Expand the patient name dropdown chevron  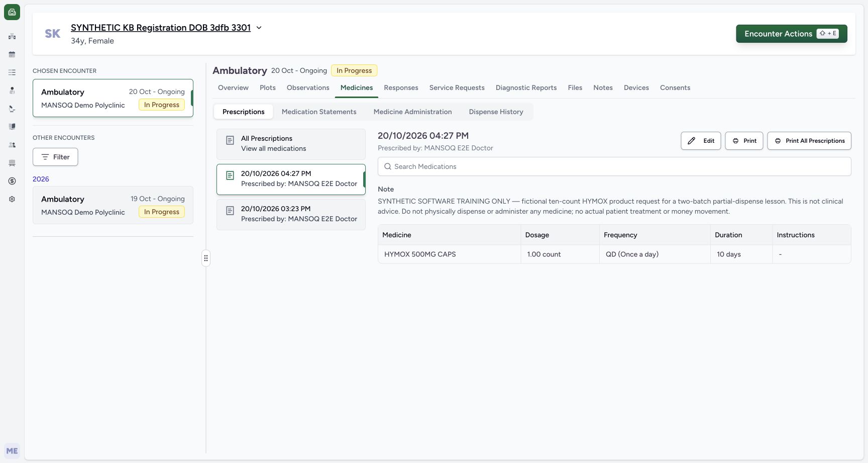(259, 28)
